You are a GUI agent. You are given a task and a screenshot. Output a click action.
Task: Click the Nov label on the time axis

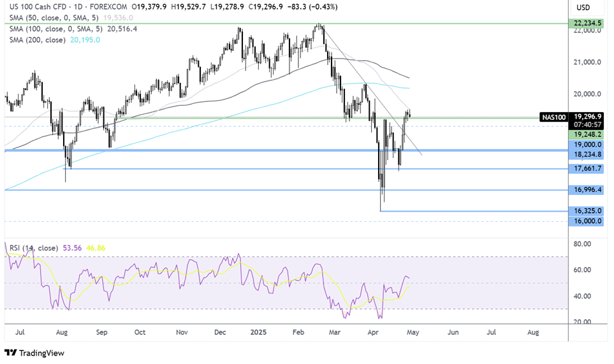click(x=182, y=332)
